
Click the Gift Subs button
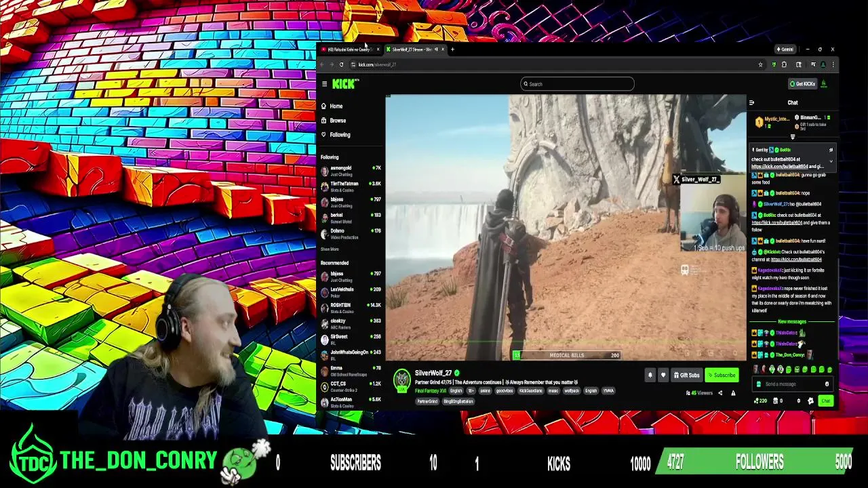[686, 375]
